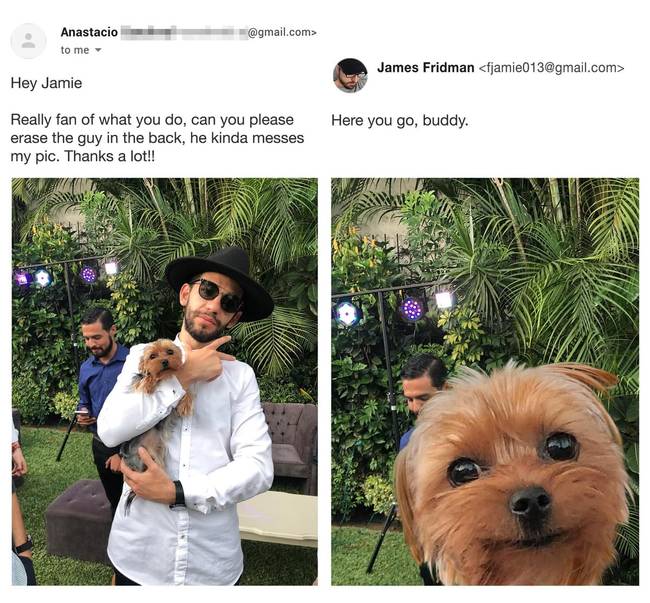Click the 'to me' label
The width and height of the screenshot is (650, 603).
[x=75, y=50]
